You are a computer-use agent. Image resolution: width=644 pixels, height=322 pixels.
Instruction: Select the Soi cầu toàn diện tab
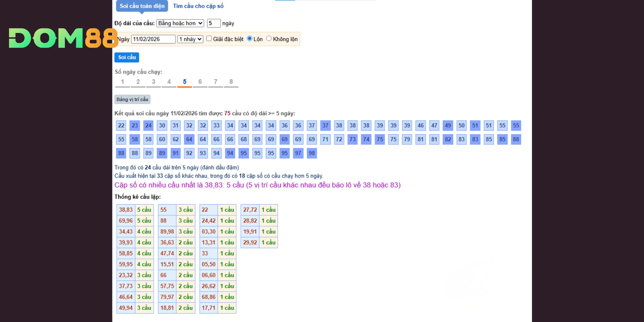[x=142, y=6]
